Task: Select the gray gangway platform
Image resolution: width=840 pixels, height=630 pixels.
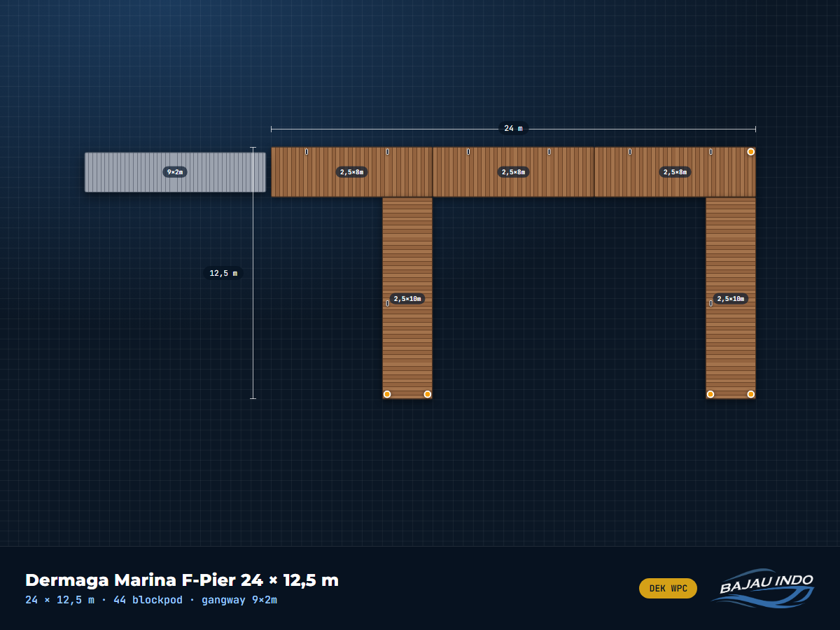Action: point(175,172)
